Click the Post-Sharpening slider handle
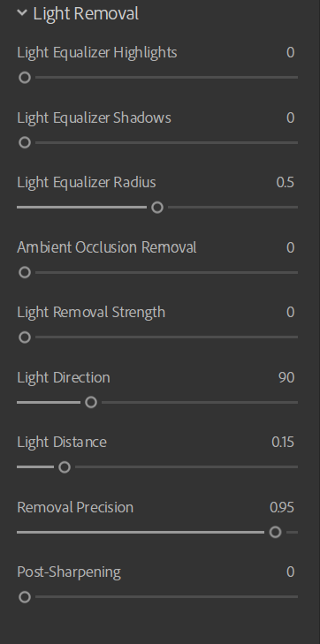The width and height of the screenshot is (320, 644). coord(25,597)
